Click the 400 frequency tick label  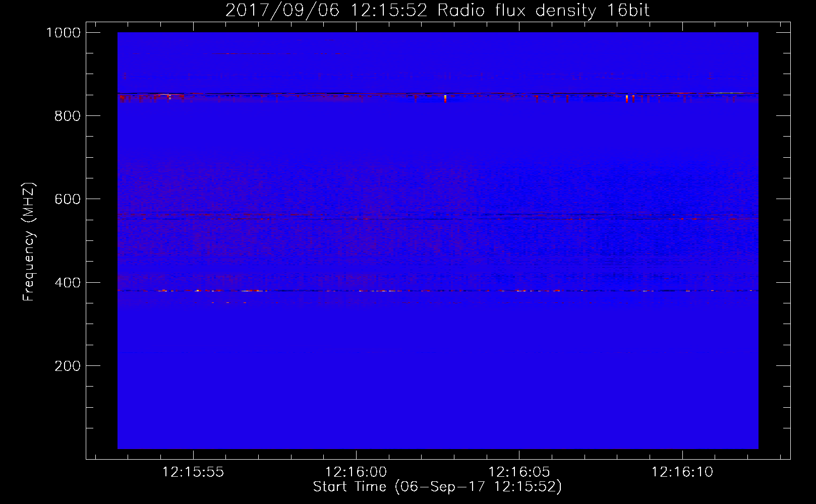tap(68, 283)
